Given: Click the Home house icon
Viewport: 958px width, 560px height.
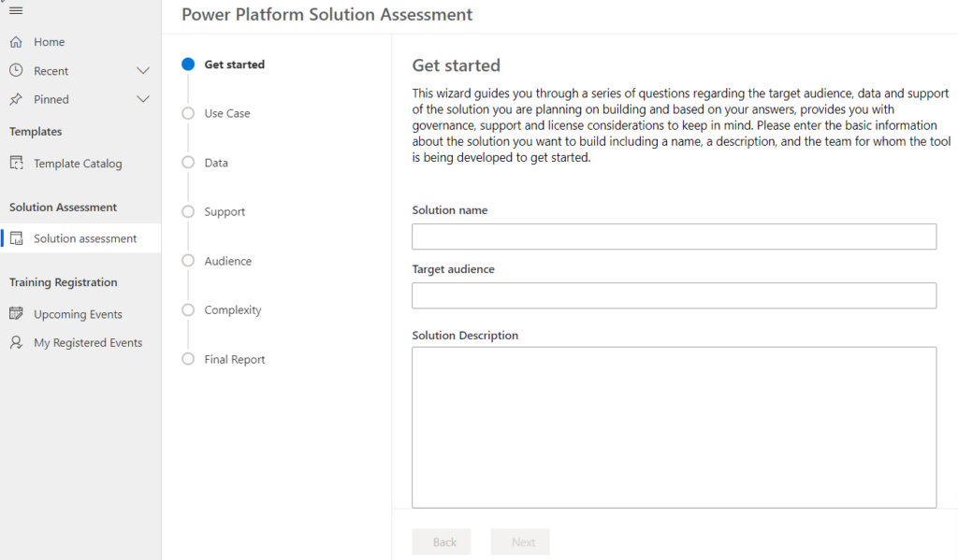Looking at the screenshot, I should [x=16, y=41].
